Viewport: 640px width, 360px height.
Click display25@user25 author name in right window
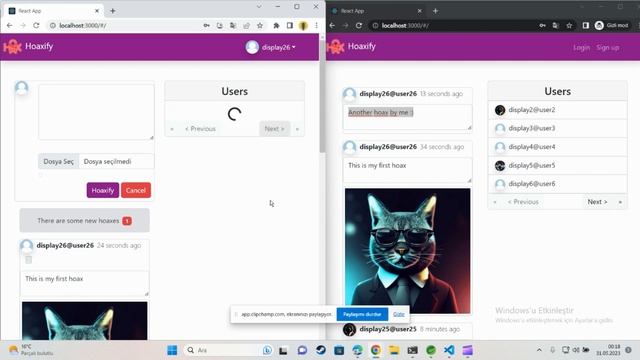coord(388,329)
